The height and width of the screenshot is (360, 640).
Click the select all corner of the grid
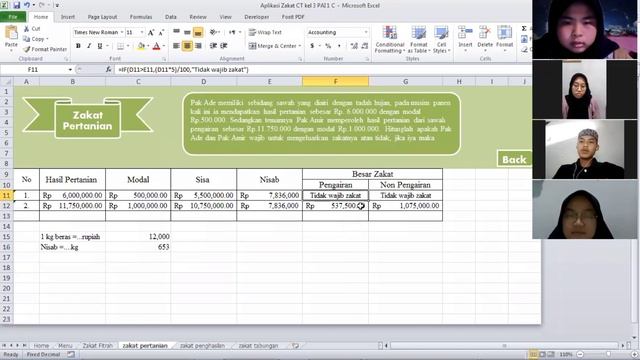click(x=7, y=82)
